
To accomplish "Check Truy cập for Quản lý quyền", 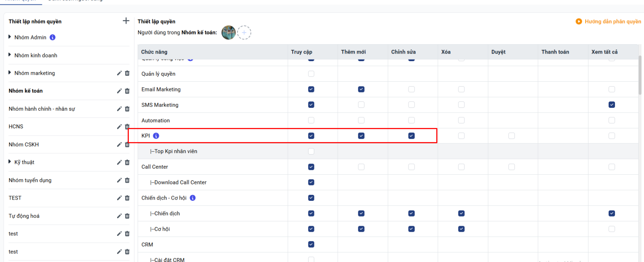I will [x=311, y=74].
